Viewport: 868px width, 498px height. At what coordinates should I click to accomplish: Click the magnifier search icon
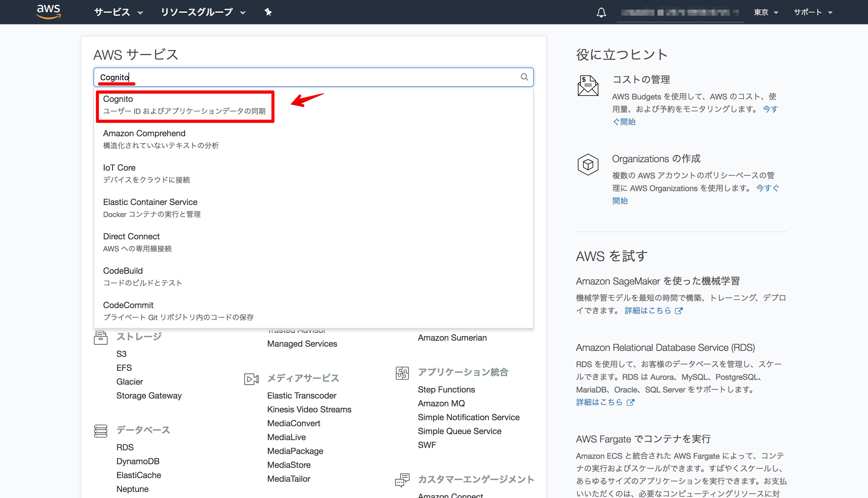524,77
